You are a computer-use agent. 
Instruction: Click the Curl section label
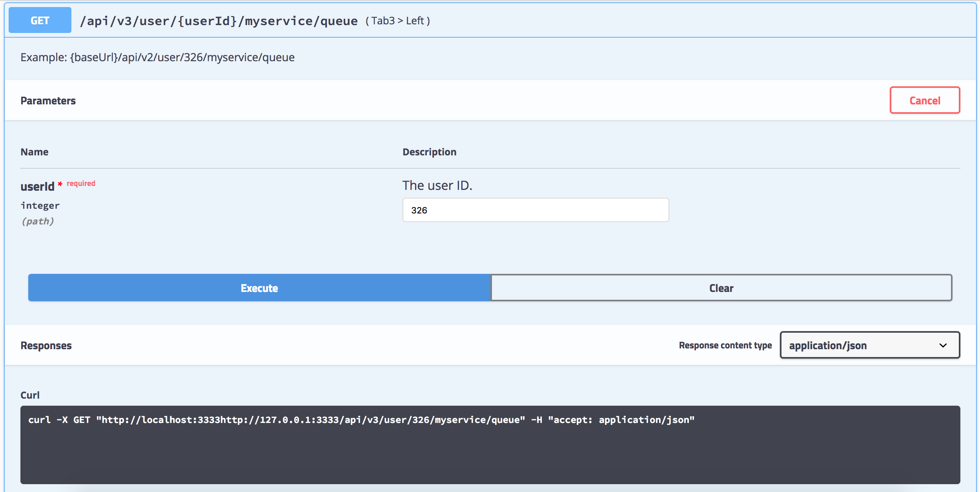pos(31,395)
